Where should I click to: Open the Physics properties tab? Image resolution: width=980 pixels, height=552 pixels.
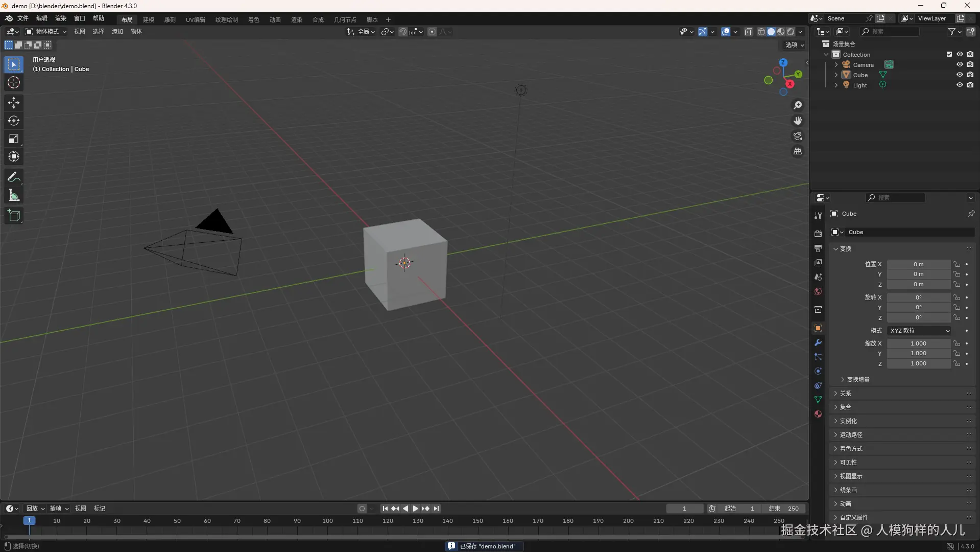818,371
